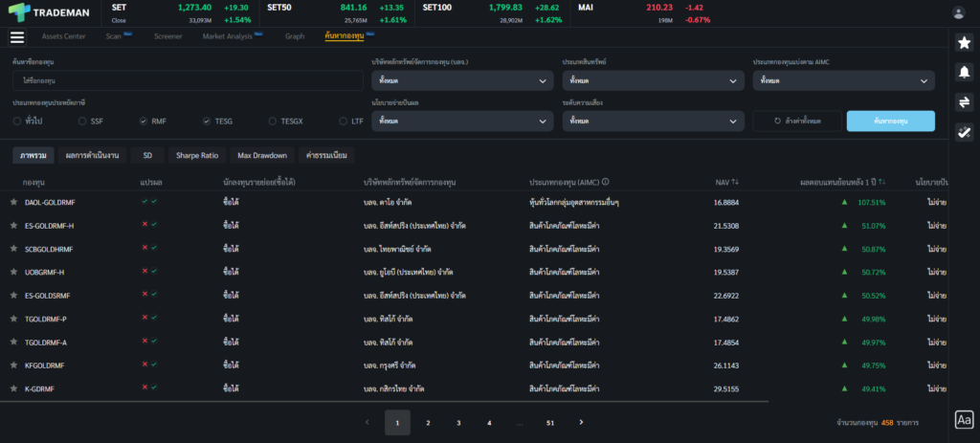Image resolution: width=980 pixels, height=443 pixels.
Task: Open the KFGOLDRMF fund name
Action: click(x=44, y=365)
